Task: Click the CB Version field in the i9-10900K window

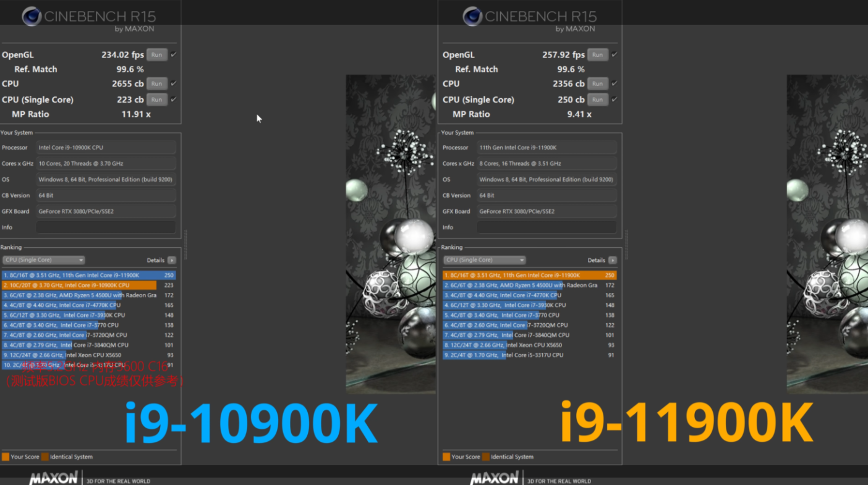Action: click(106, 196)
